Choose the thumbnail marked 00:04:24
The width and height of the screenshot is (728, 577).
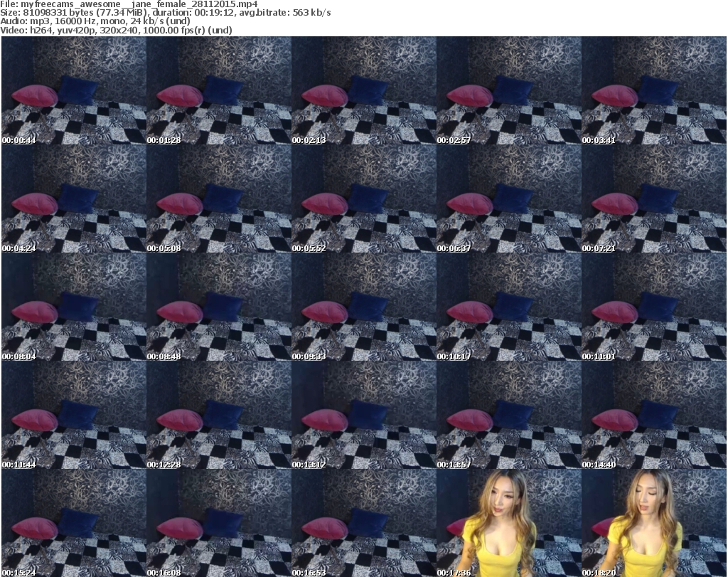point(74,198)
